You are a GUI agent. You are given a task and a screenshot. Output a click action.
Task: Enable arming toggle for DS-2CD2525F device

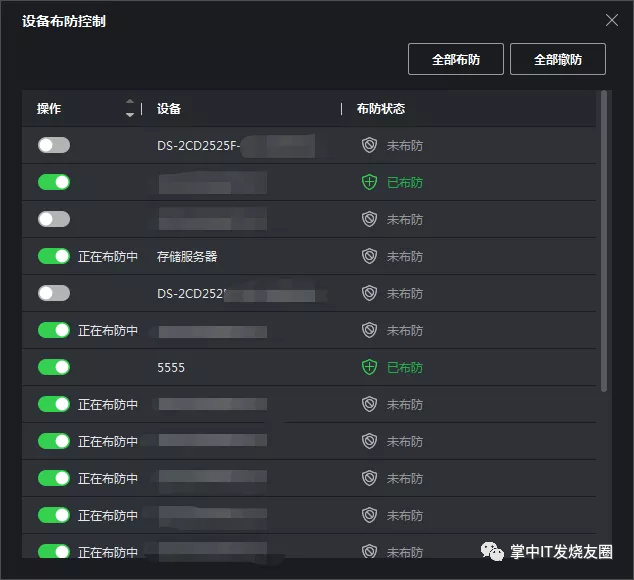(54, 145)
